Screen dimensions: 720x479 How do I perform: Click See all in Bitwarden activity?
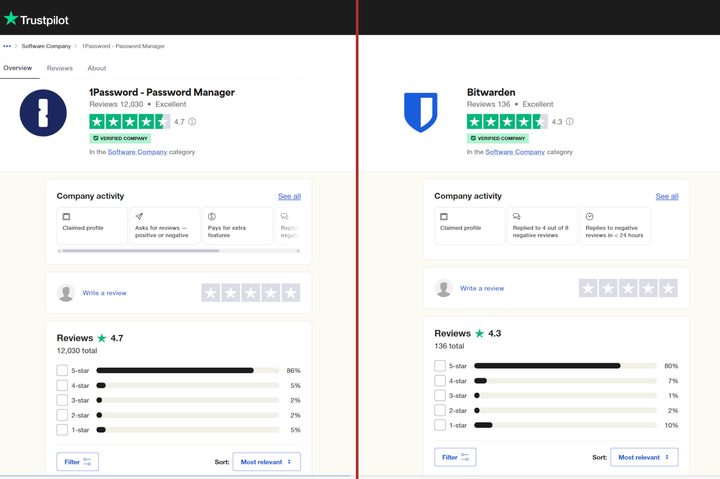(x=667, y=196)
